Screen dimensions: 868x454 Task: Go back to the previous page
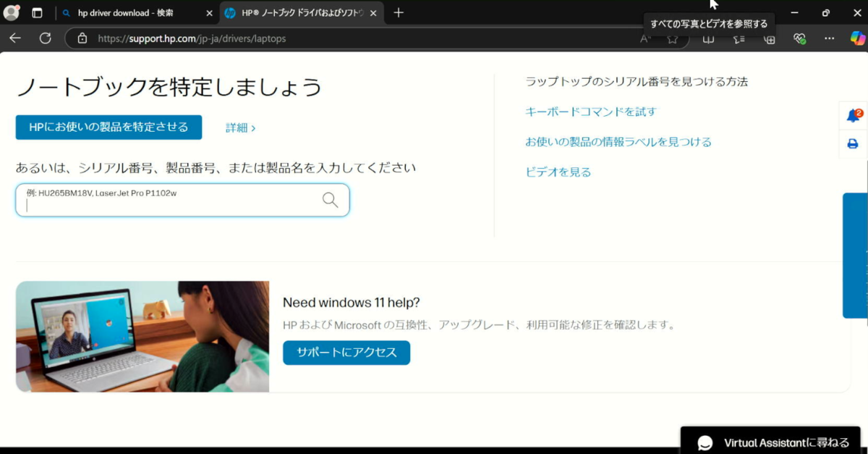coord(15,38)
